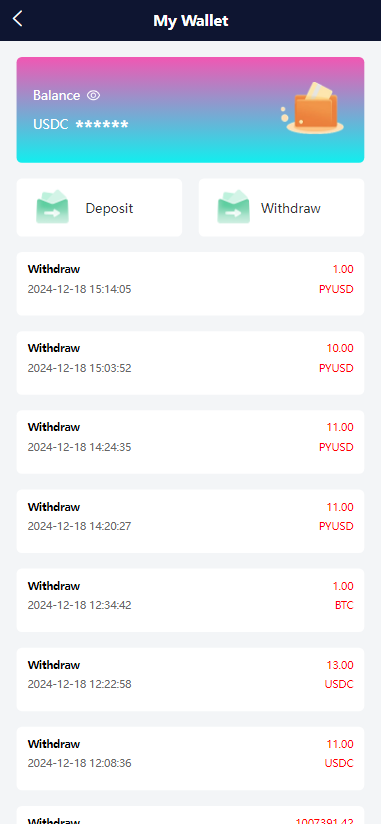This screenshot has width=381, height=824.
Task: Click the green Withdraw envelope icon
Action: [x=234, y=207]
